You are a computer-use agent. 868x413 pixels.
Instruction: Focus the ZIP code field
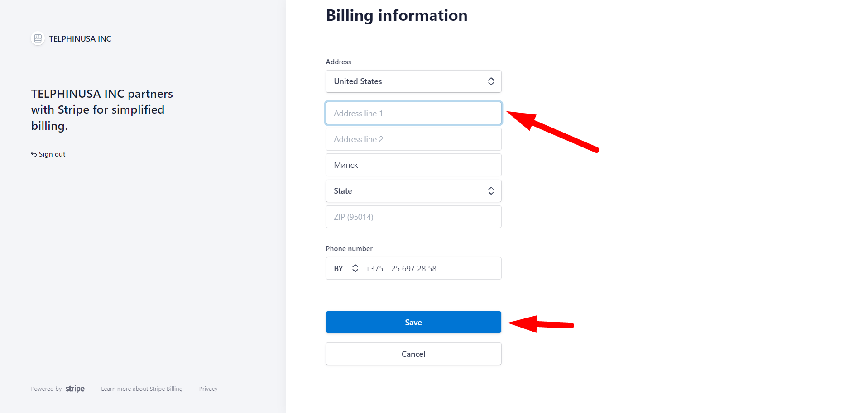(x=413, y=217)
